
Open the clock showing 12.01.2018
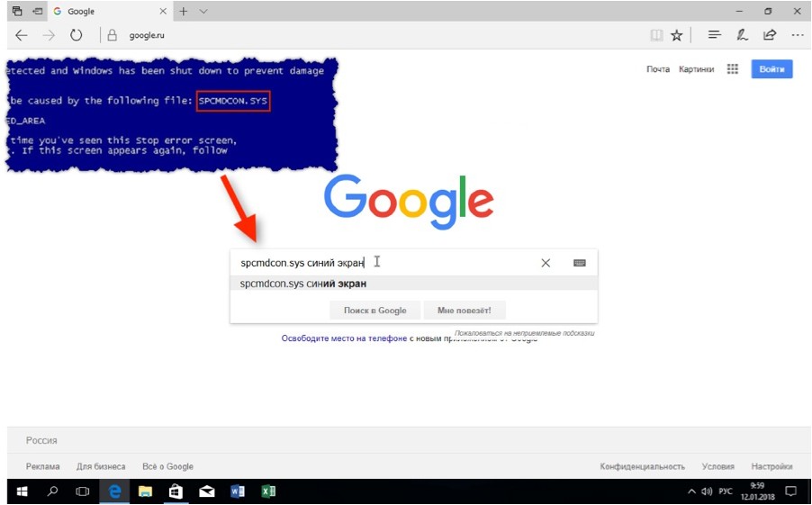point(757,491)
